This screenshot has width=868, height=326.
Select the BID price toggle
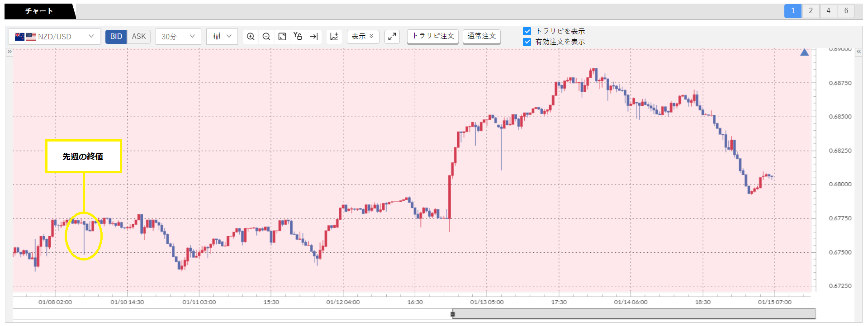pos(116,37)
